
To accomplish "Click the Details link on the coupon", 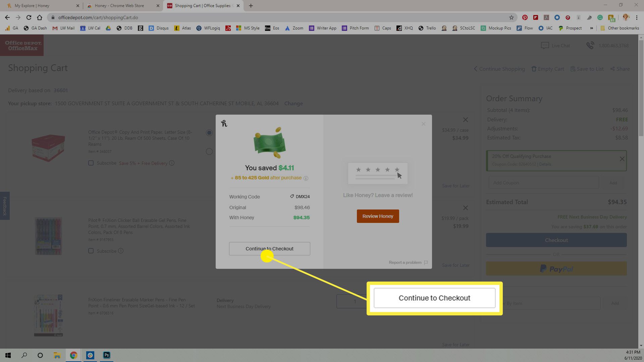I will [x=545, y=164].
